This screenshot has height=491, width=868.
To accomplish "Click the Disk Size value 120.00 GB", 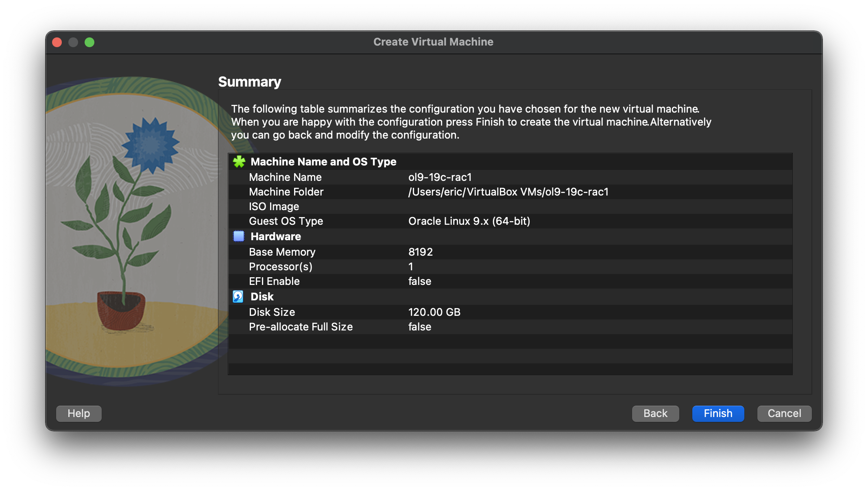I will (434, 312).
